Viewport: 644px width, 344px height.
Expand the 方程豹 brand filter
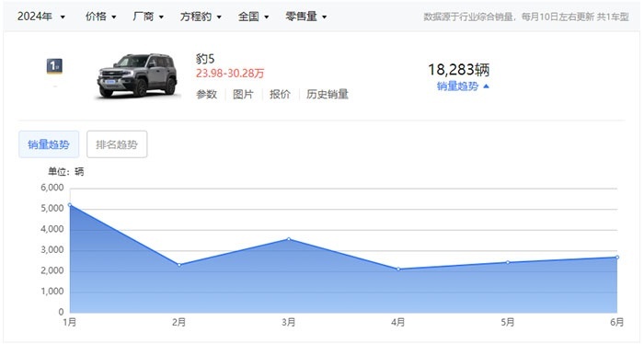[201, 17]
